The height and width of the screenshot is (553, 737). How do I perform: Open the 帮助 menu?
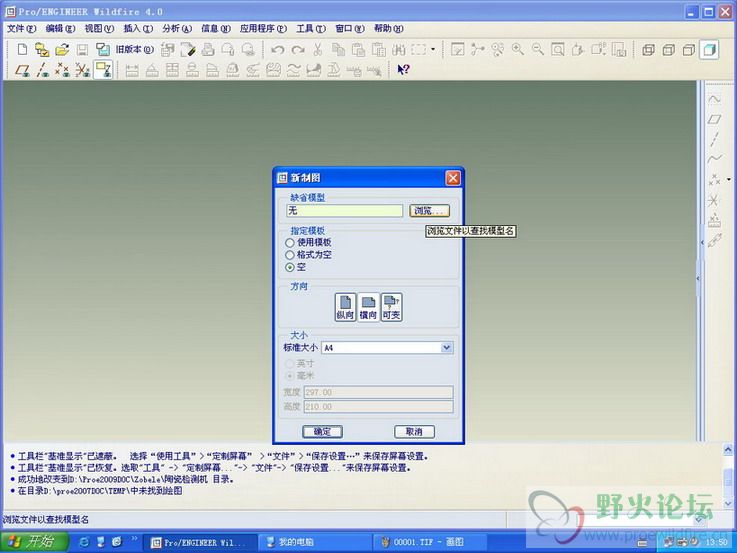coord(389,29)
